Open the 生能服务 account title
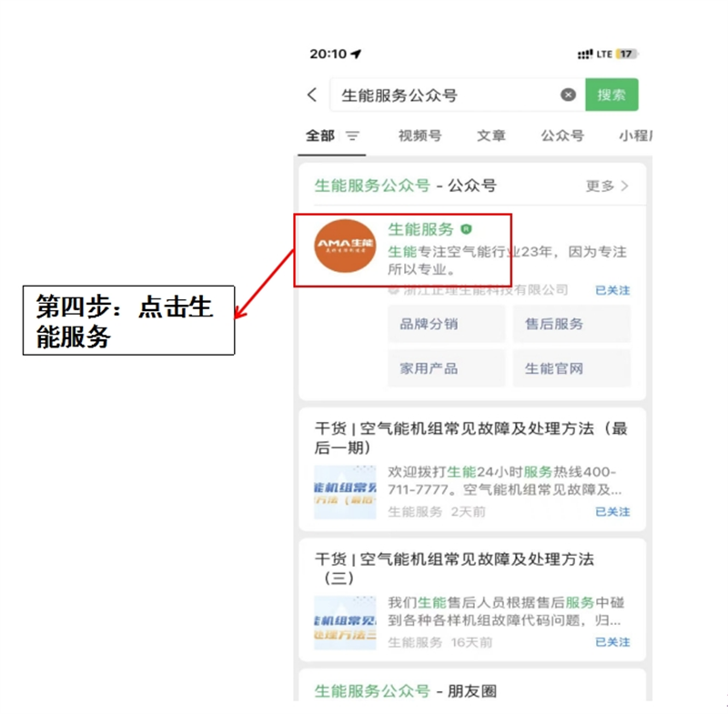Viewport: 728px width, 714px height. 420,229
